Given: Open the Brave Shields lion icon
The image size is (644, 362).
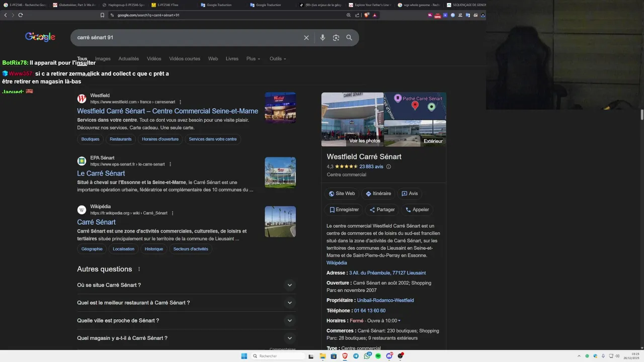Looking at the screenshot, I should click(x=366, y=15).
